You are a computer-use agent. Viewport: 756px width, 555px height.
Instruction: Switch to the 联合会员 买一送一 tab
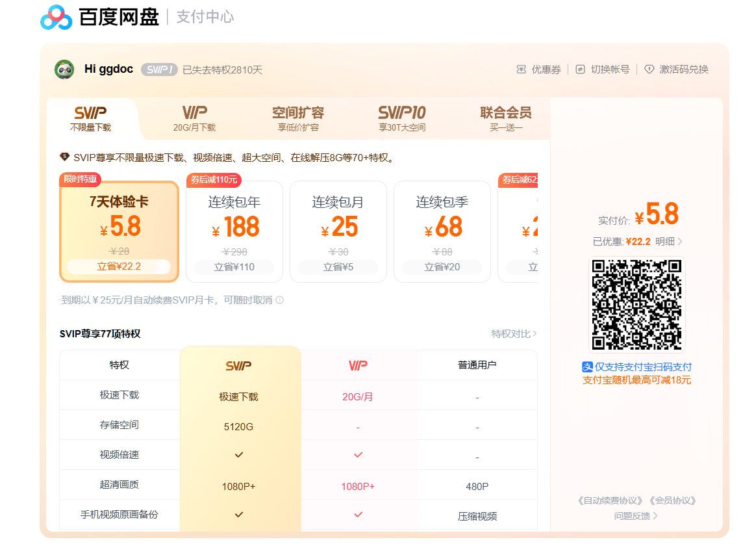click(506, 119)
